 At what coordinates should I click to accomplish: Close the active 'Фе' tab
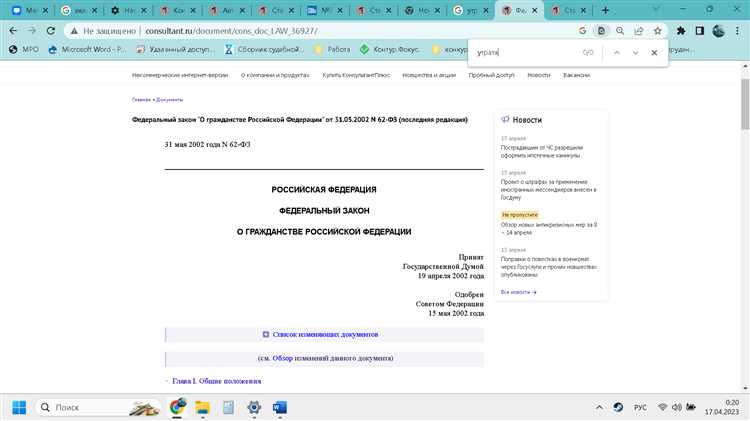point(534,10)
